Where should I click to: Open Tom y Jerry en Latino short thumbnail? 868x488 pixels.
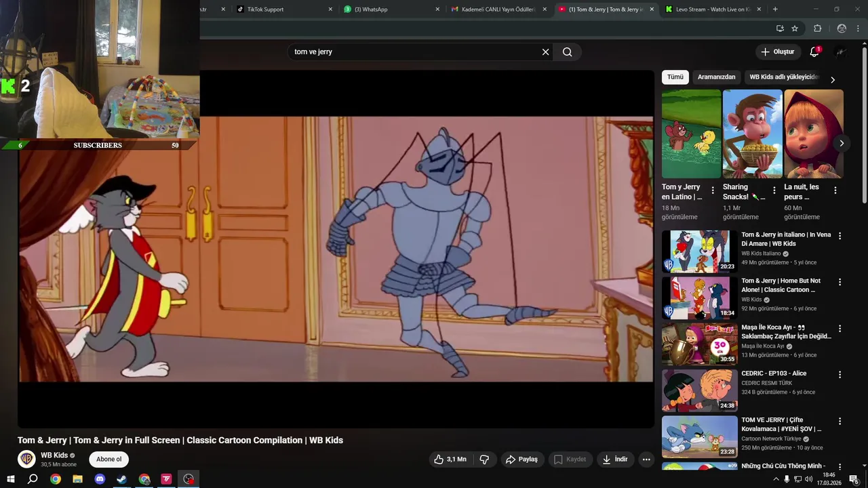[691, 134]
